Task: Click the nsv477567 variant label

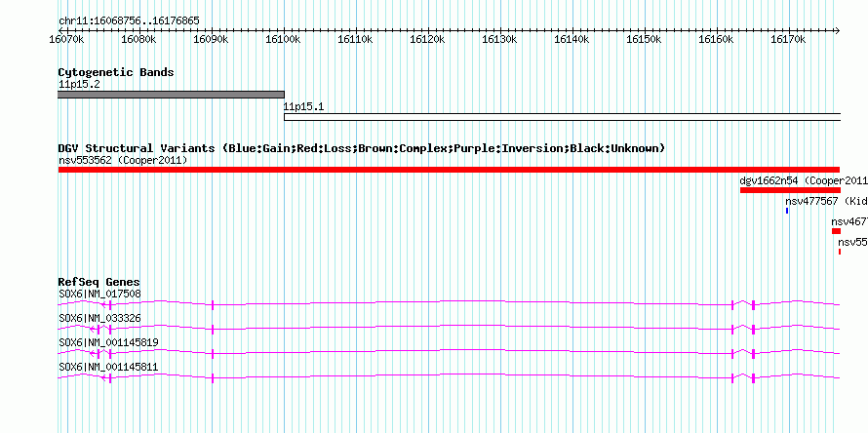Action: (x=826, y=201)
